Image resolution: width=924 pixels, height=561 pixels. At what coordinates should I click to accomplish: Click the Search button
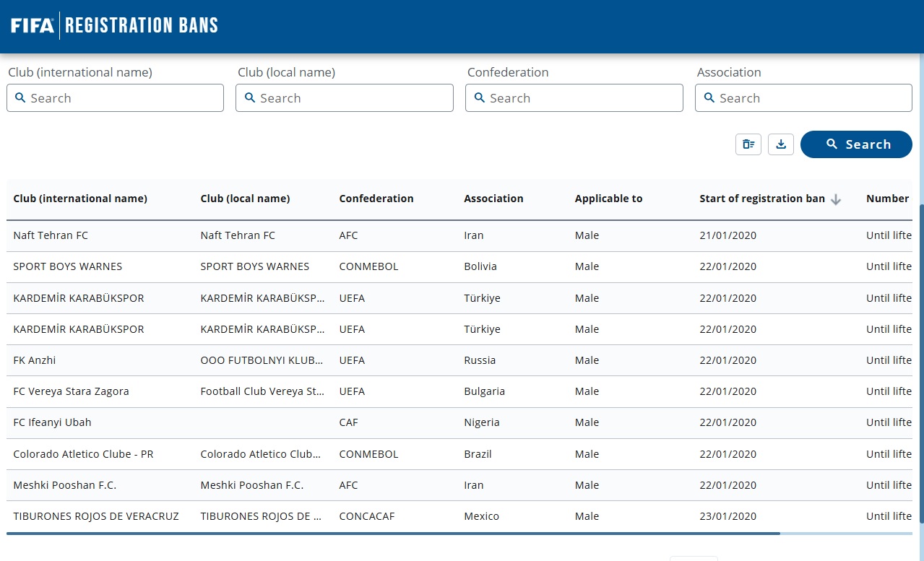point(856,144)
